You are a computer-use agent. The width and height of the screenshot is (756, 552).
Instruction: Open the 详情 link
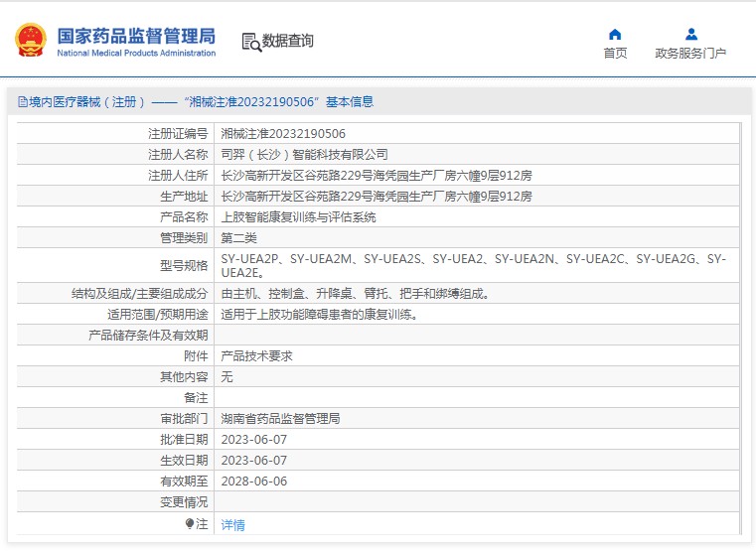pos(232,524)
